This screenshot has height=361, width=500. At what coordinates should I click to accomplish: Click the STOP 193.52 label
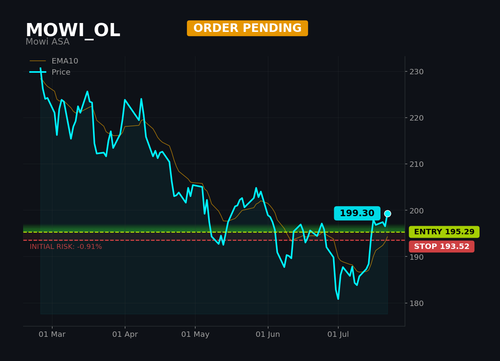click(442, 246)
